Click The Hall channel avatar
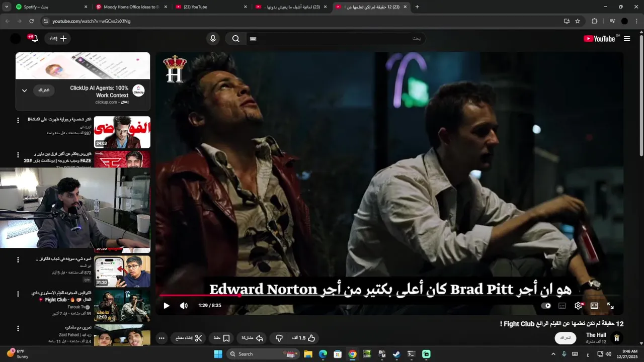This screenshot has height=362, width=644. (617, 338)
